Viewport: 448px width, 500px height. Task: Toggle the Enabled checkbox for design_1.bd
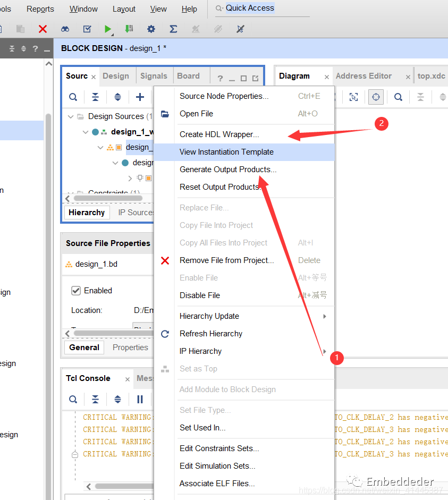(76, 291)
